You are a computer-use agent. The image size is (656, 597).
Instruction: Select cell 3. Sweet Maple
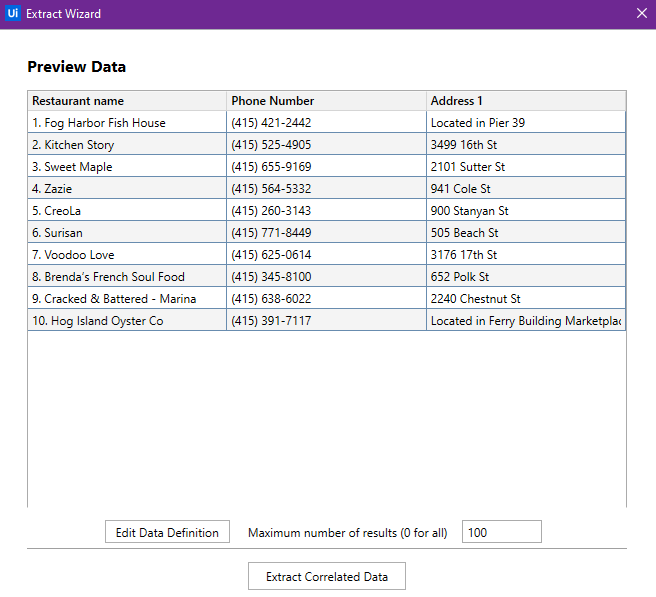pos(127,167)
